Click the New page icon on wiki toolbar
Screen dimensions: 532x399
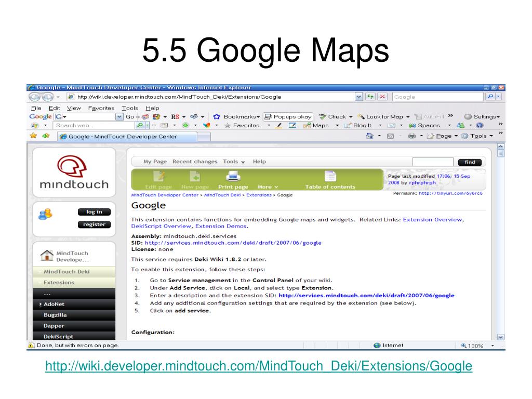[x=195, y=176]
